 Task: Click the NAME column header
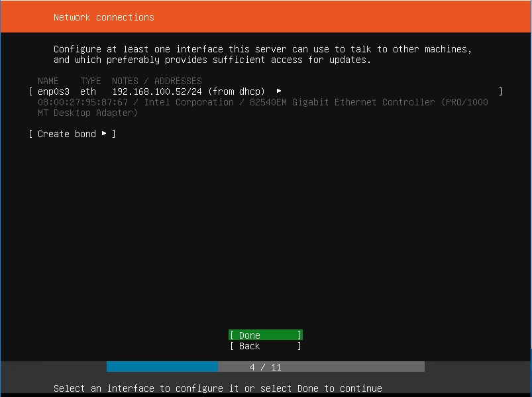point(48,81)
